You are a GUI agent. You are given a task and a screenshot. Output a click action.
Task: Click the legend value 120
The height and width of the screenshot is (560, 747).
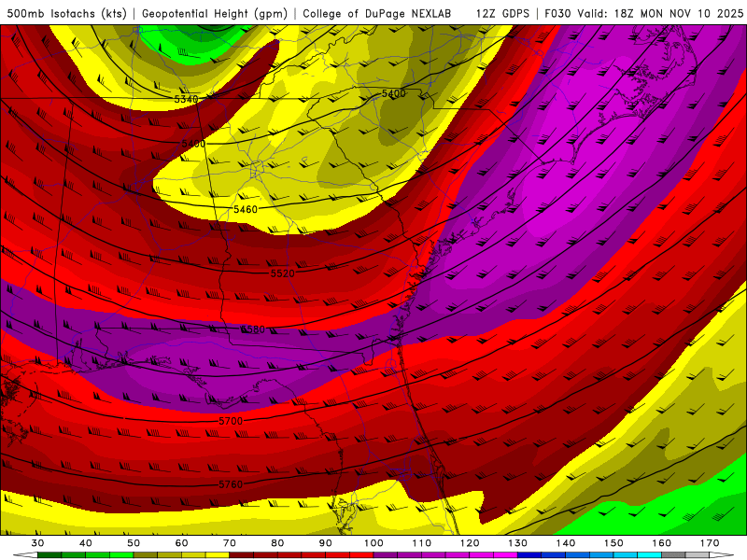[470, 543]
